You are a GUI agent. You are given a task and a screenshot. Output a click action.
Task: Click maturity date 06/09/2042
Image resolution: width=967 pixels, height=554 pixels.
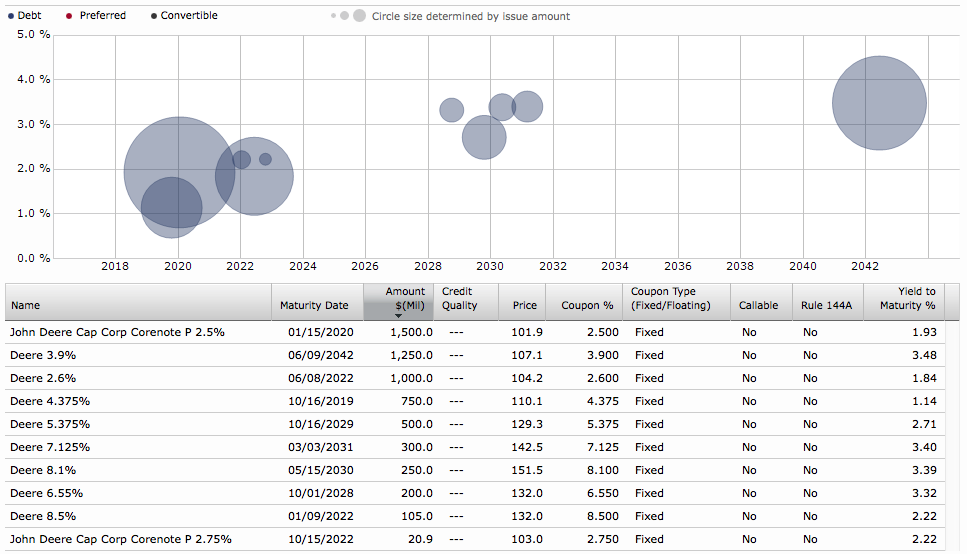(321, 355)
